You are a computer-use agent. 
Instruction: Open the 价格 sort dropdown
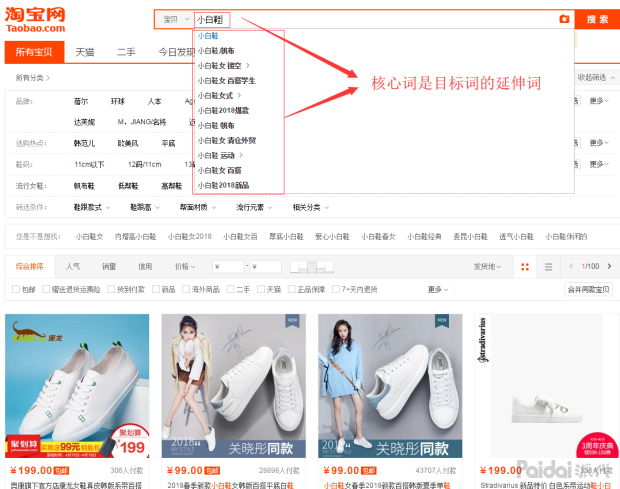click(185, 266)
